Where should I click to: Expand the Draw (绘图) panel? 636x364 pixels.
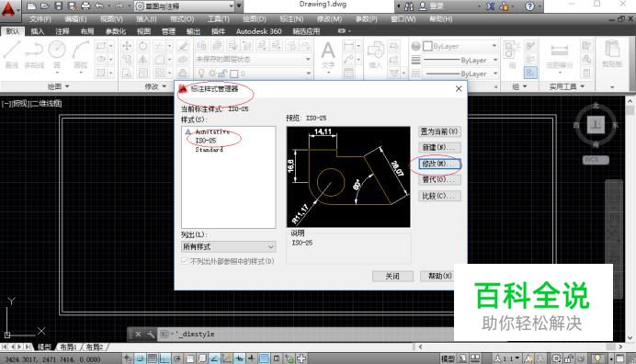coord(59,86)
